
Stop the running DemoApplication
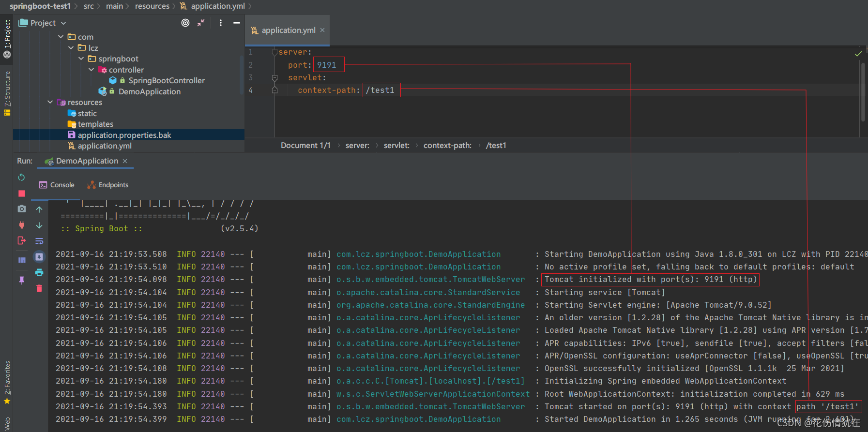21,194
